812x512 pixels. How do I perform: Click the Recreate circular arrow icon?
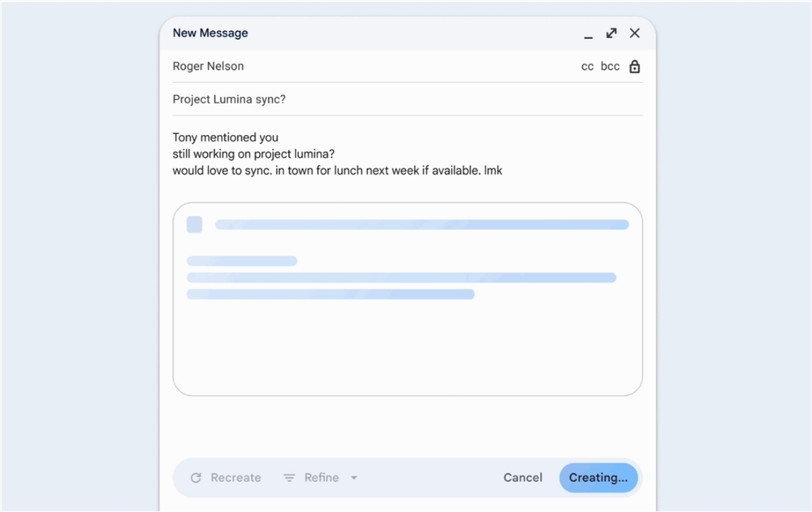[196, 478]
